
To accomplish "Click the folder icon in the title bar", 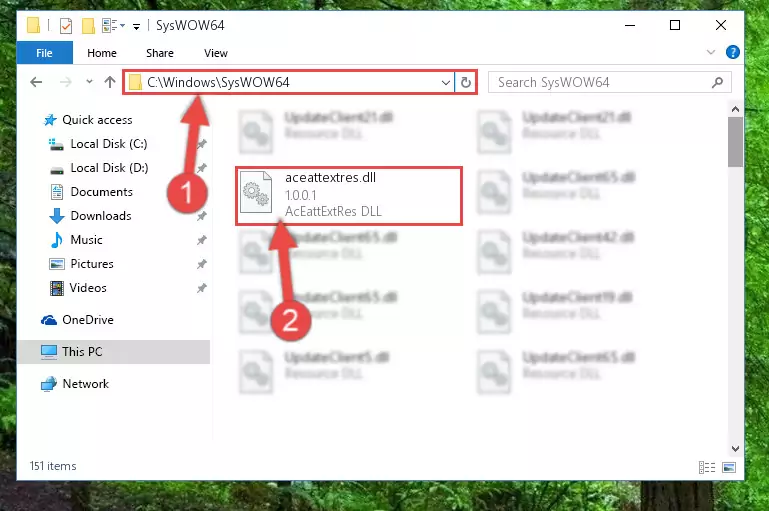I will coord(33,25).
